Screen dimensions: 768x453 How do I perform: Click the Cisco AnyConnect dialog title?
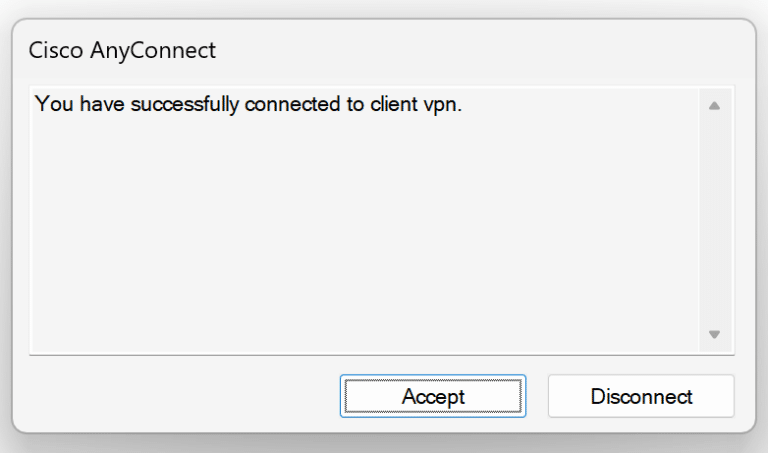tap(122, 49)
